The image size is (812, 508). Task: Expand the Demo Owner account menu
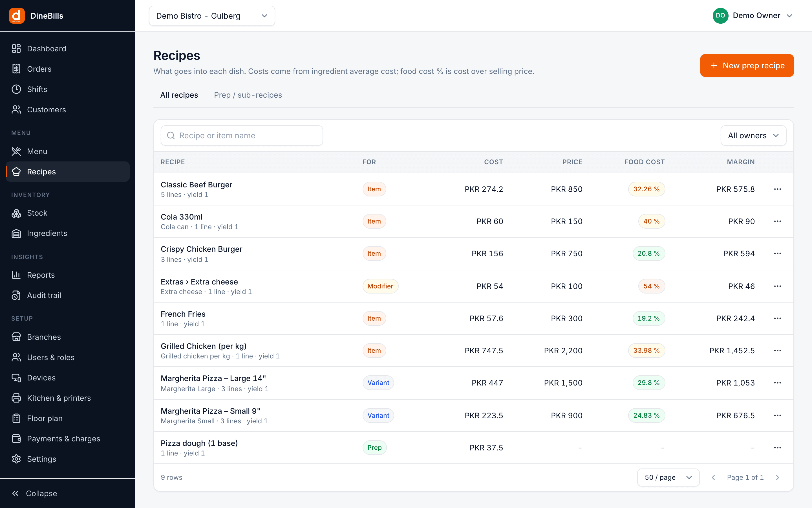point(752,16)
